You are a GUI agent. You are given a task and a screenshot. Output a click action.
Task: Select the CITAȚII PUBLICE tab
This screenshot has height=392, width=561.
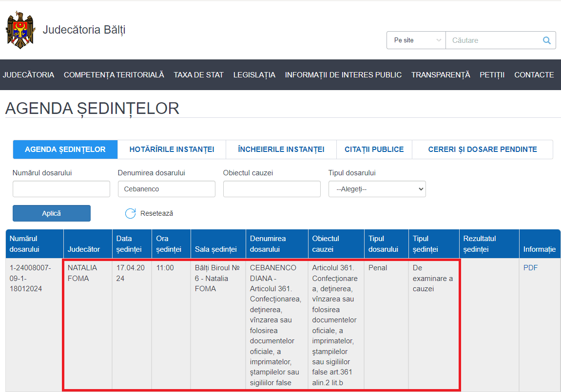[374, 149]
